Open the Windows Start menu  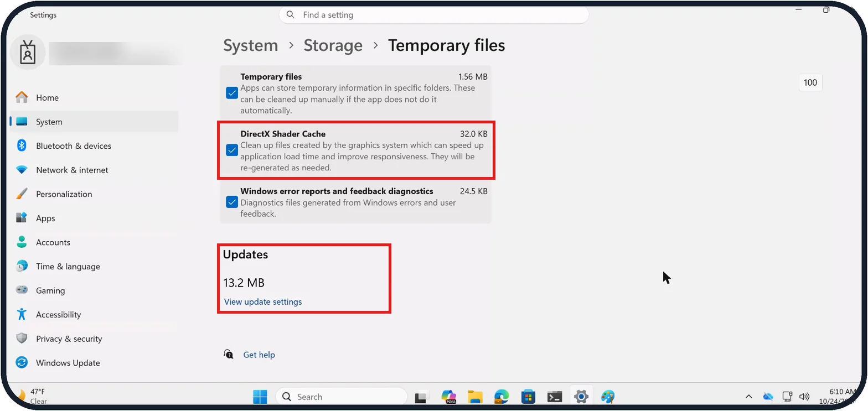[x=260, y=397]
